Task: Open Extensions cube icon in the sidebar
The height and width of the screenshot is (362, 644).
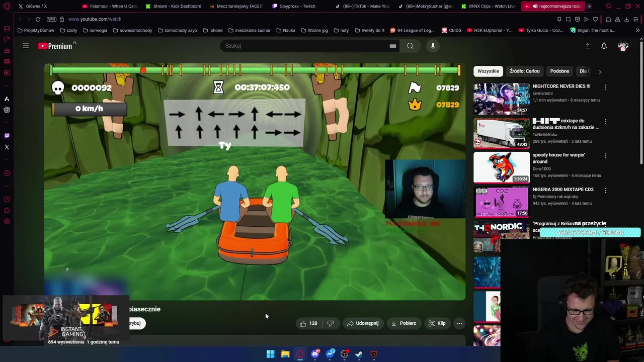Action: pyautogui.click(x=7, y=211)
